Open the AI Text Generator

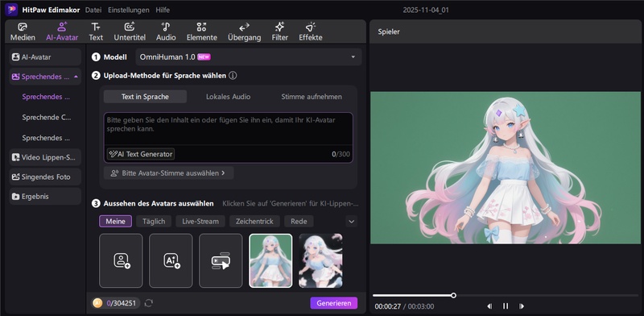140,154
